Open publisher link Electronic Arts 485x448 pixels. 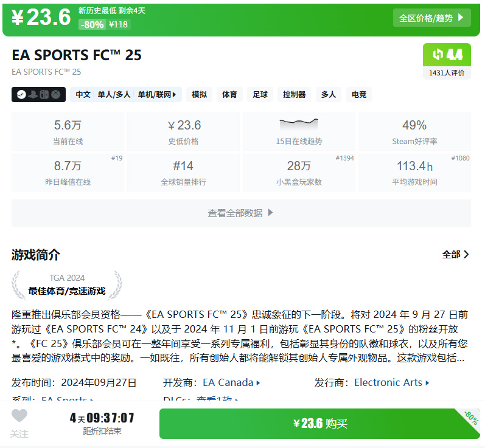tap(391, 382)
